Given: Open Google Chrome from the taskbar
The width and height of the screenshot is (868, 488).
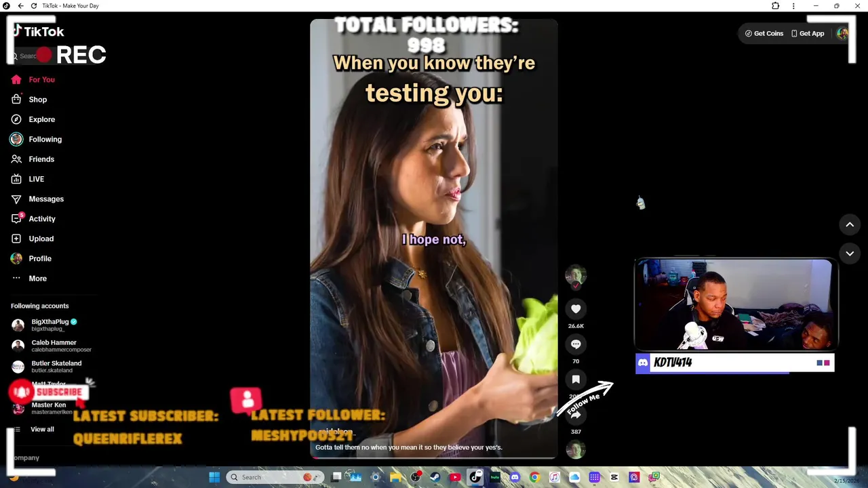Looking at the screenshot, I should [534, 477].
